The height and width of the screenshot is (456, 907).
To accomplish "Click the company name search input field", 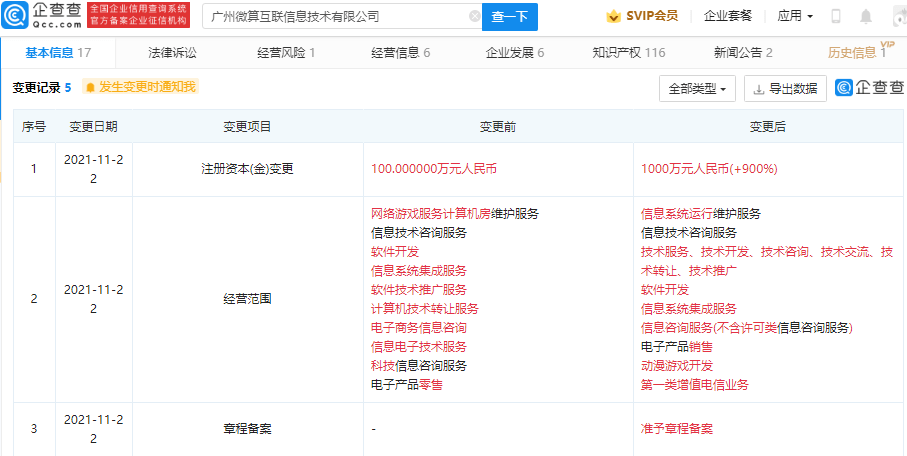I will pyautogui.click(x=342, y=17).
